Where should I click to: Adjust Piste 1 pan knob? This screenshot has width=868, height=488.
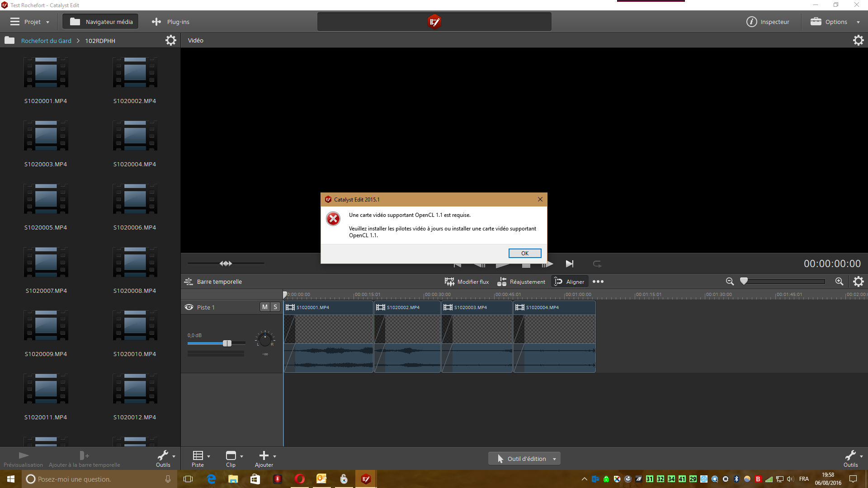(265, 339)
